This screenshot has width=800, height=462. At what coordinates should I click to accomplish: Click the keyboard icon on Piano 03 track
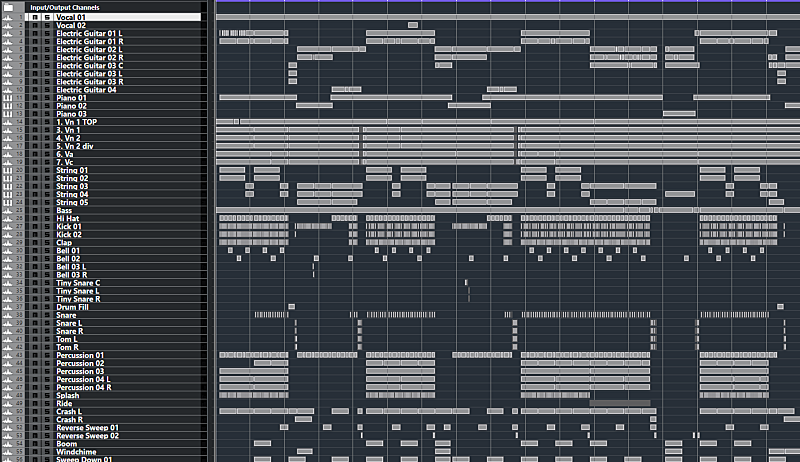9,114
